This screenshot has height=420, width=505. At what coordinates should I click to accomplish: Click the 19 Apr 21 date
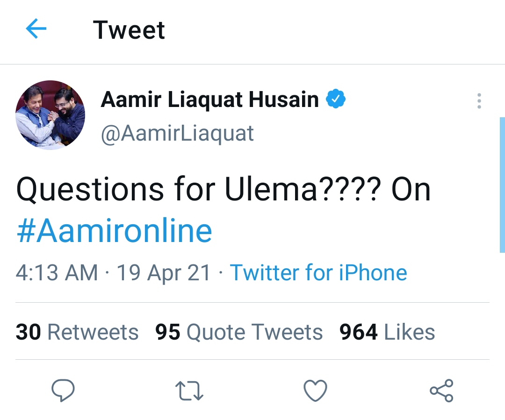pyautogui.click(x=164, y=273)
